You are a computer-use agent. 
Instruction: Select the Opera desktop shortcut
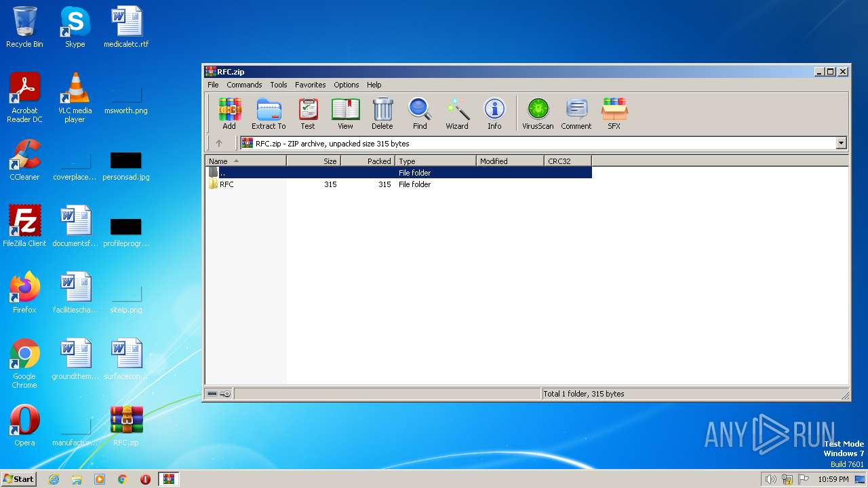pos(24,426)
